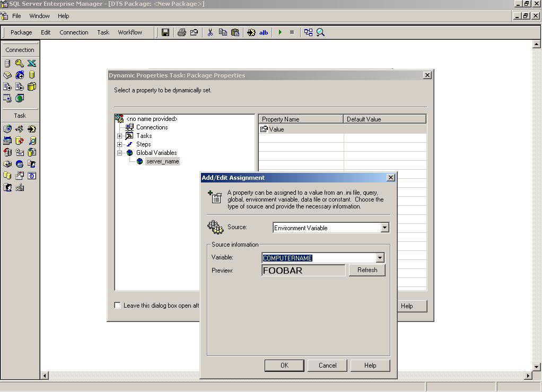Viewport: 542px width, 392px height.
Task: Click the left arrow of the horizontal scrollbar
Action: coord(45,376)
